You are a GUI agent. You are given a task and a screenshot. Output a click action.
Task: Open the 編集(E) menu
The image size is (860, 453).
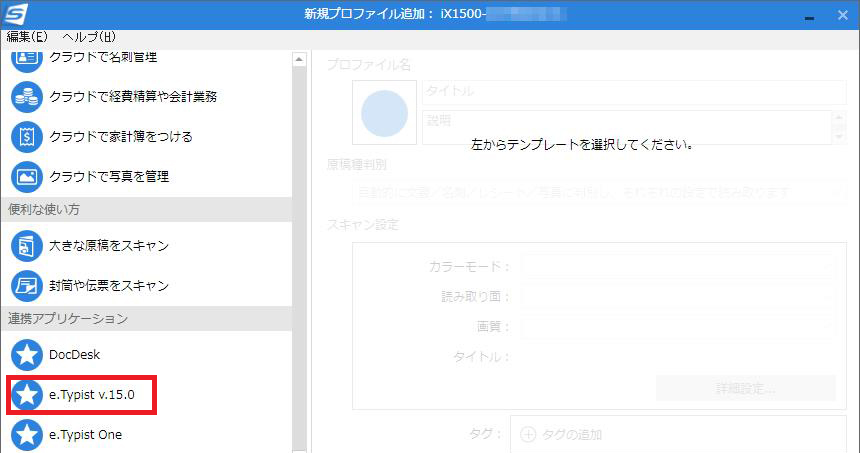(x=27, y=37)
